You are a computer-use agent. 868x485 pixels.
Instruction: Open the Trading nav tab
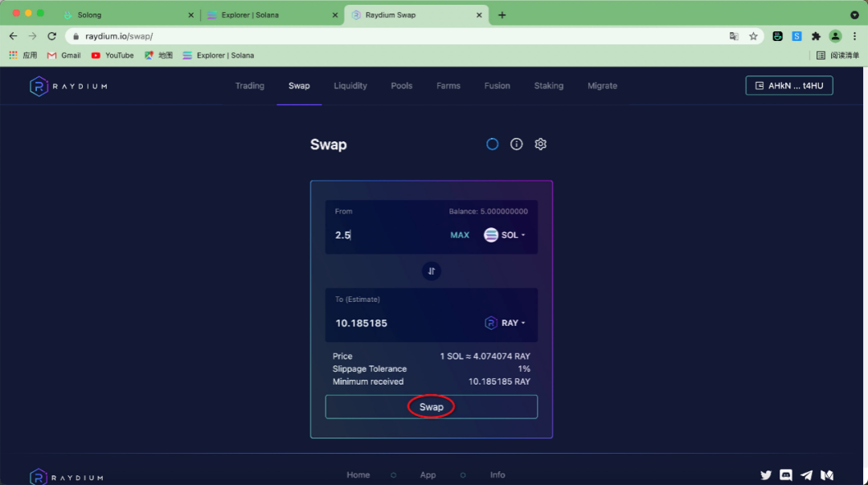[250, 86]
